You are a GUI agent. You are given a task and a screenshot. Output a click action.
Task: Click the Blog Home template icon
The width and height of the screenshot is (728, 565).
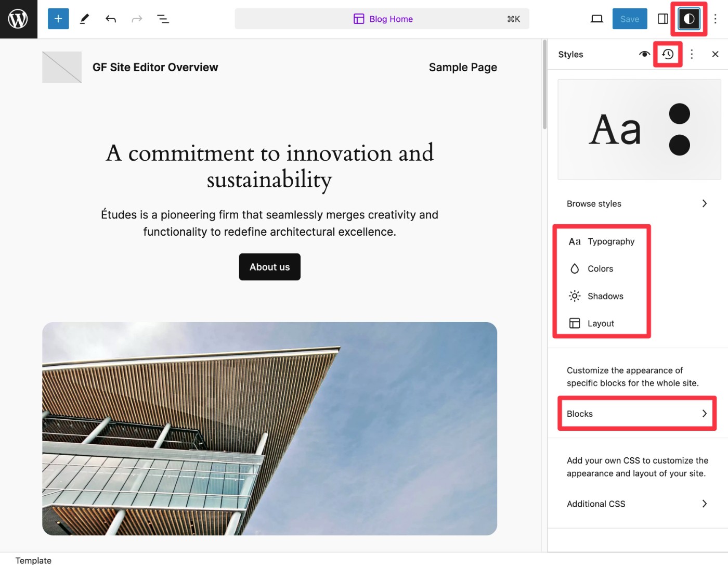[359, 19]
